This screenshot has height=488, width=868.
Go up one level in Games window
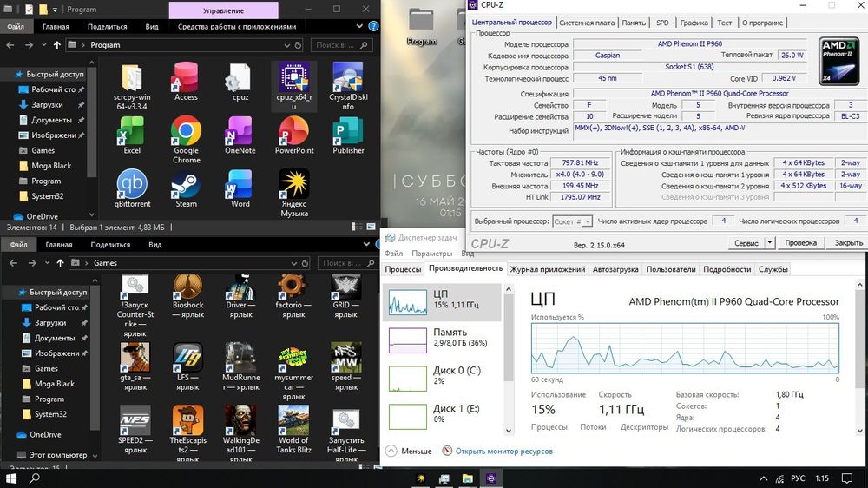click(x=61, y=263)
